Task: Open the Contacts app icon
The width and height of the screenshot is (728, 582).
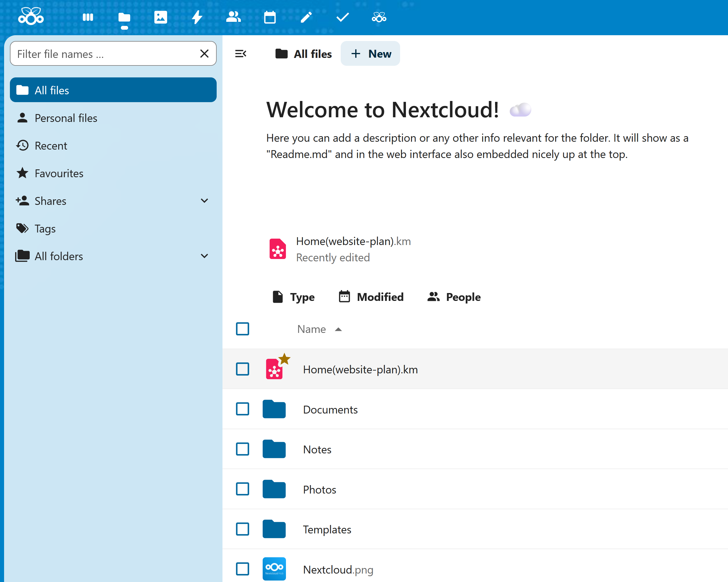Action: [x=233, y=17]
